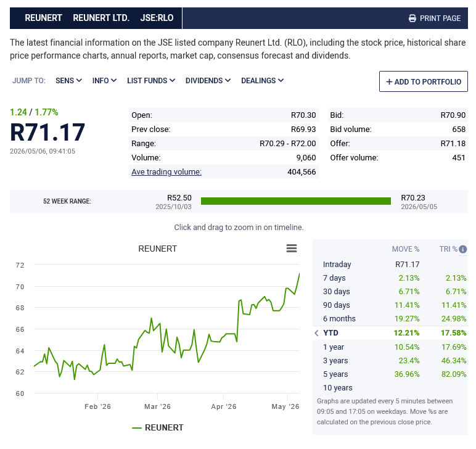Click the printer icon in header
This screenshot has height=449, width=476.
pos(412,19)
